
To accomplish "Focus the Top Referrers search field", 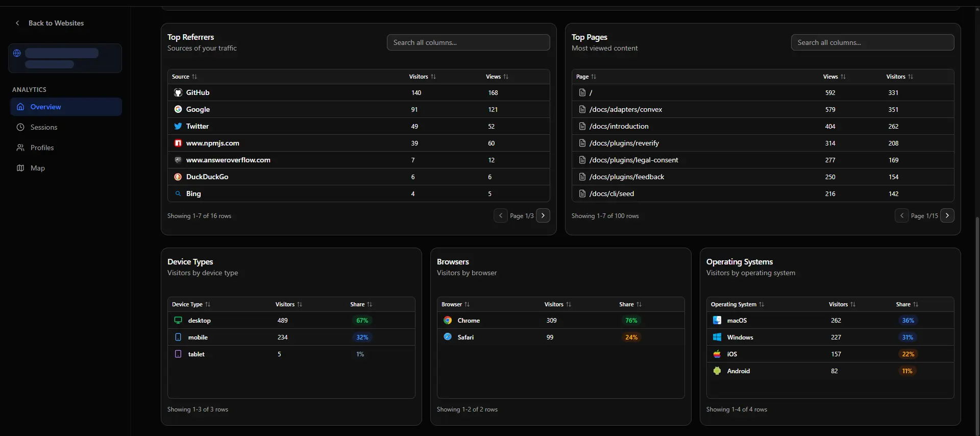I will point(468,42).
